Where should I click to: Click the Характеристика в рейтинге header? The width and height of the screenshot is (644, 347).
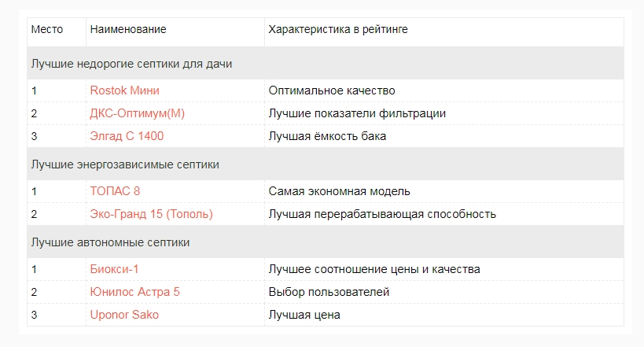click(337, 30)
